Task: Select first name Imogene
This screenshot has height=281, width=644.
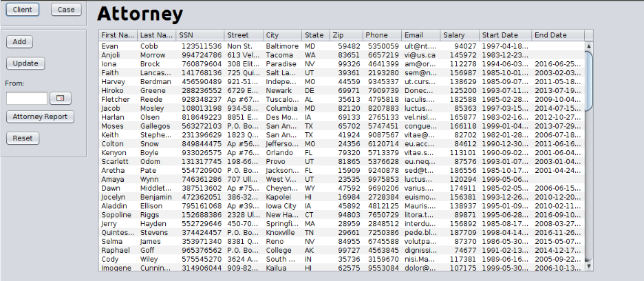Action: [x=116, y=268]
